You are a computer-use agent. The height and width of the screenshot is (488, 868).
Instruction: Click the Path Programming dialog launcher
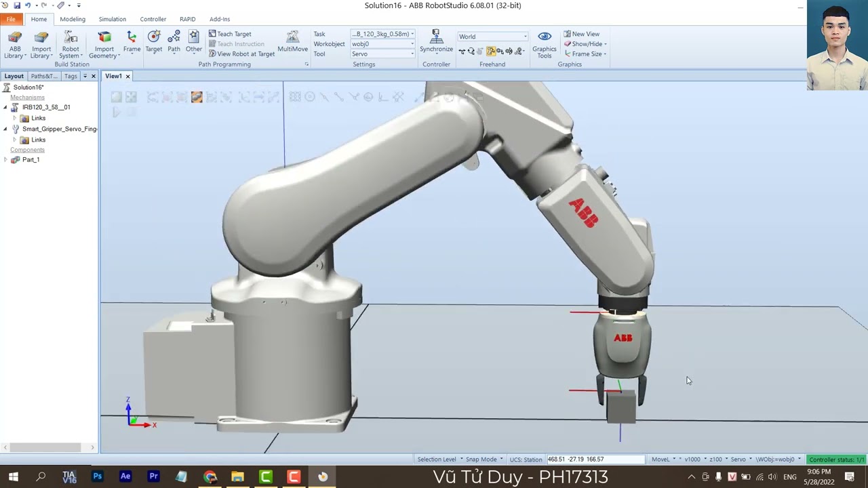(307, 64)
